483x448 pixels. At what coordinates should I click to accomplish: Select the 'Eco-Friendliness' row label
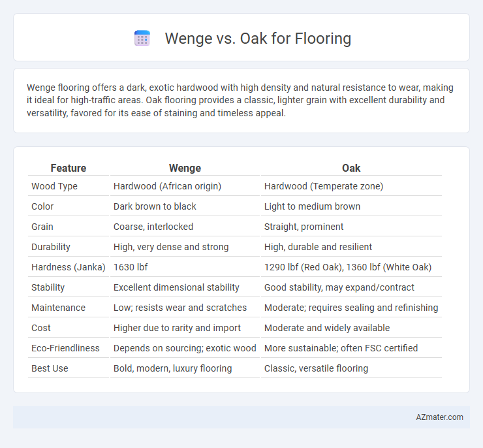(65, 348)
